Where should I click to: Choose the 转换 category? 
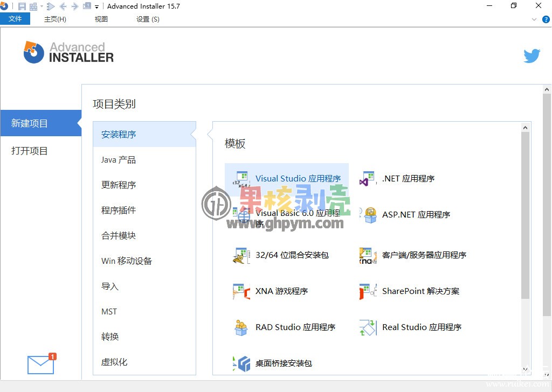pos(144,337)
